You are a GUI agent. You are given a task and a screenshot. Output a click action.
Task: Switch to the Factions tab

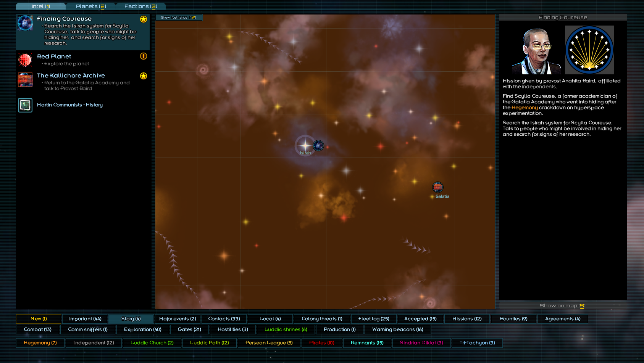tap(140, 6)
